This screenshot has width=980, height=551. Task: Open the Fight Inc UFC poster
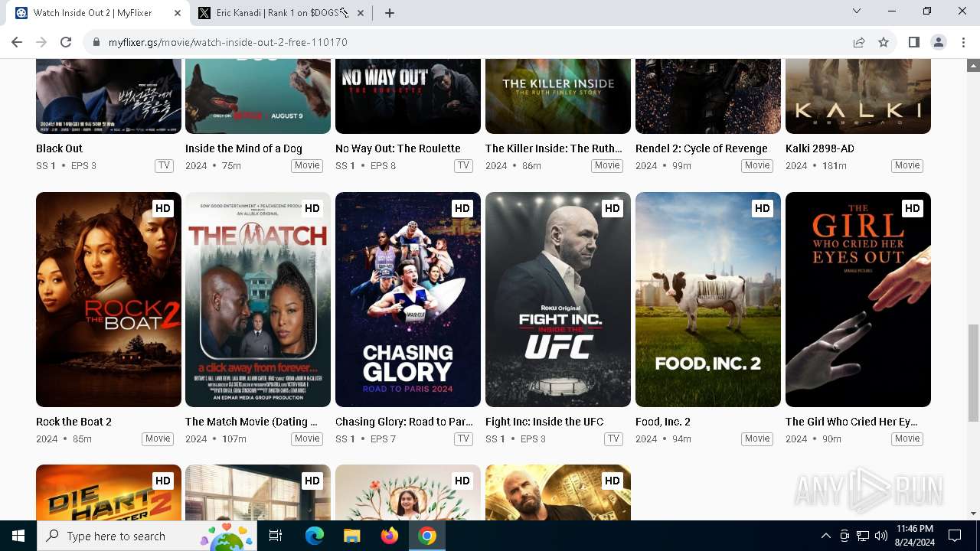[x=558, y=299]
